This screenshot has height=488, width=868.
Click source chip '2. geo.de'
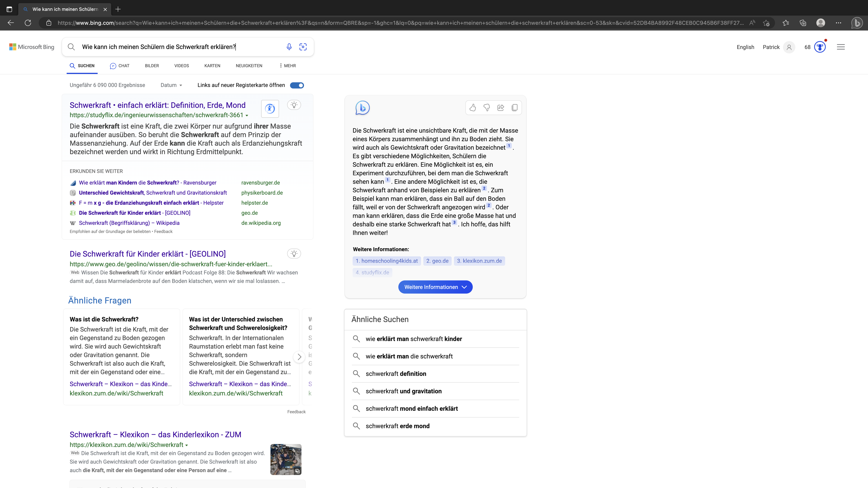pyautogui.click(x=437, y=261)
